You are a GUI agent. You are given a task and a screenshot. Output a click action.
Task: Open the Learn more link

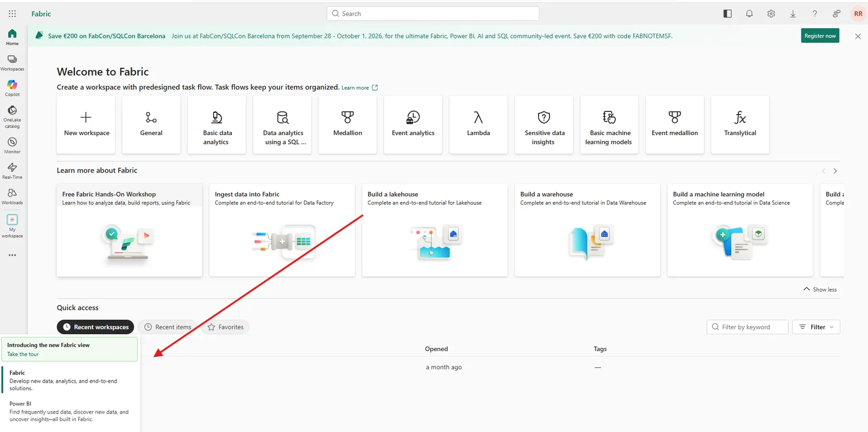359,88
